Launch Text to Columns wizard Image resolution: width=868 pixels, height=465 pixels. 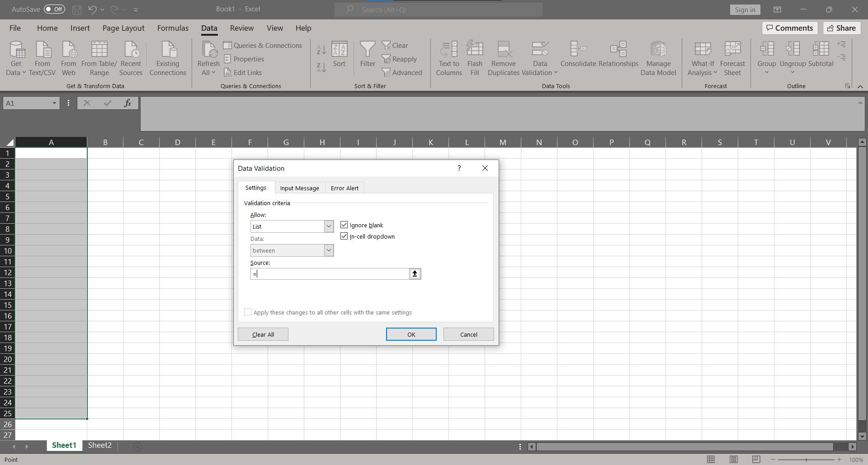pyautogui.click(x=449, y=59)
